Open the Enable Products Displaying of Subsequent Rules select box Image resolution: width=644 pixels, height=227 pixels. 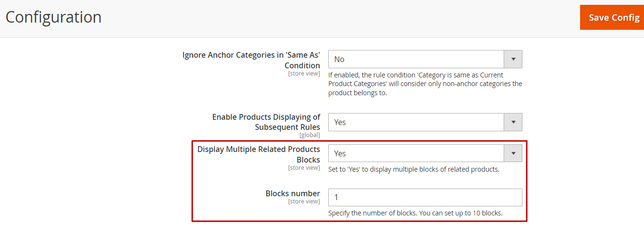pos(425,122)
